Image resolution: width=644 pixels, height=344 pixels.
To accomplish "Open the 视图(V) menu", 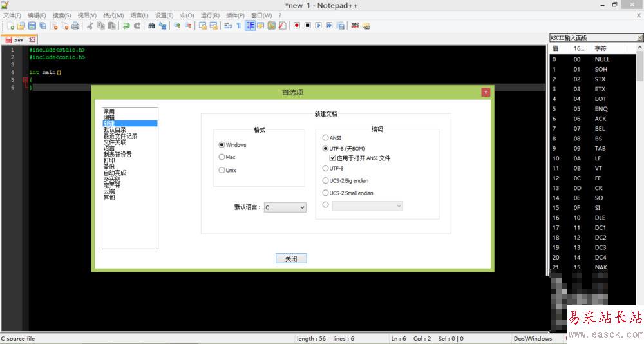I will coord(87,15).
